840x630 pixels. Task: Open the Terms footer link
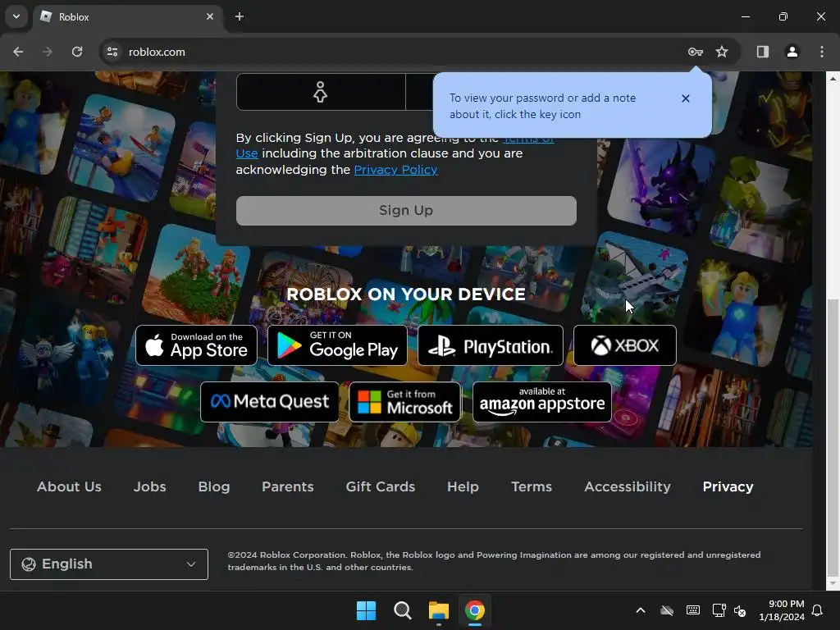coord(532,486)
